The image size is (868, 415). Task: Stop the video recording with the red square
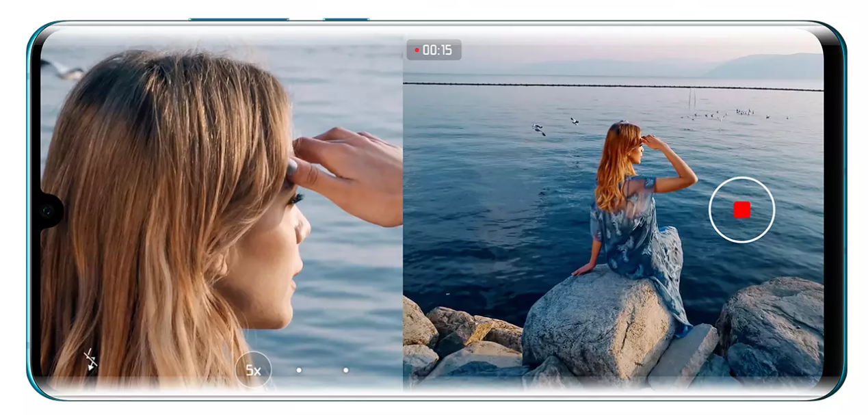coord(741,210)
